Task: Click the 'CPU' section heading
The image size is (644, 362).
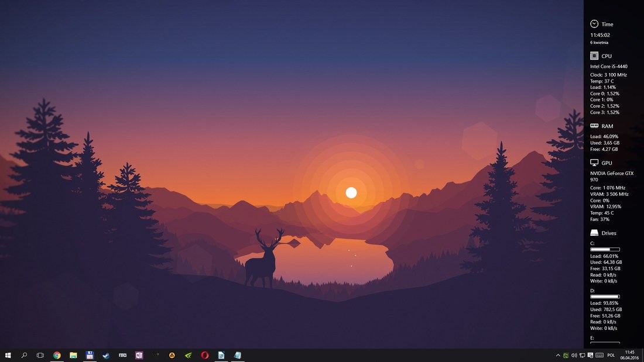Action: coord(607,56)
